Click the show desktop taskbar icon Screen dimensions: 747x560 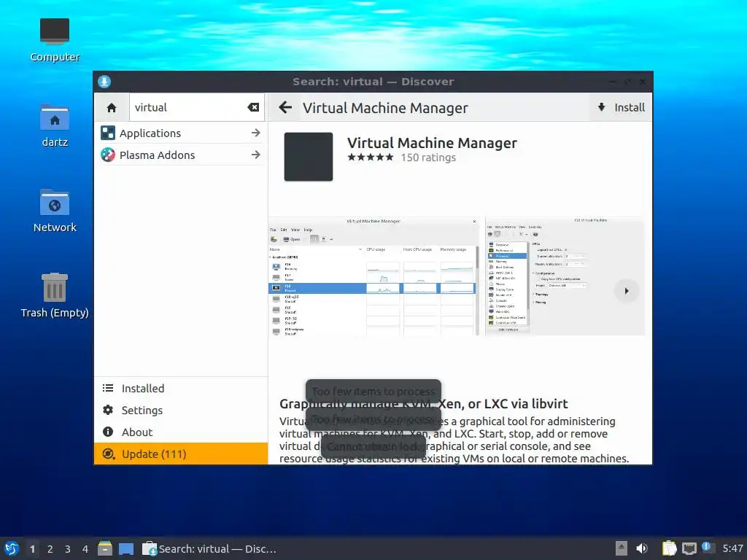click(x=126, y=549)
